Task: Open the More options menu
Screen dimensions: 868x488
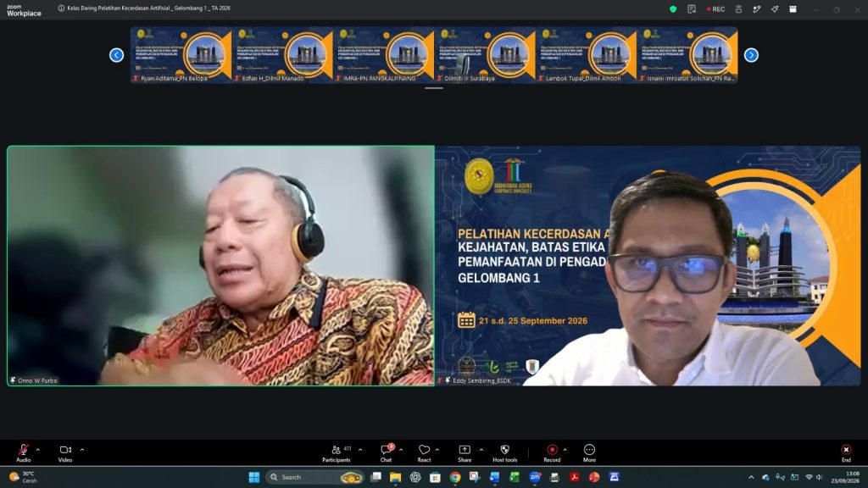Action: click(590, 452)
